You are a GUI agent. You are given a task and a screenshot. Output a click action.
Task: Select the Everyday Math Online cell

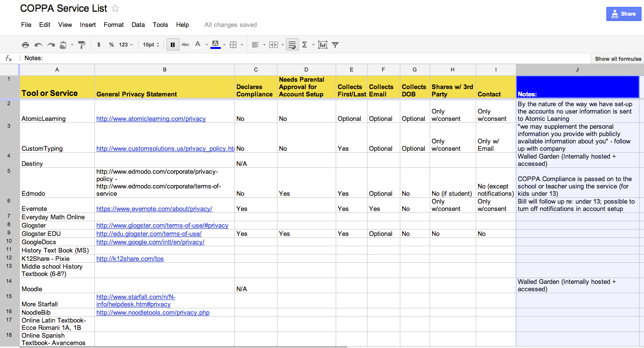point(57,217)
